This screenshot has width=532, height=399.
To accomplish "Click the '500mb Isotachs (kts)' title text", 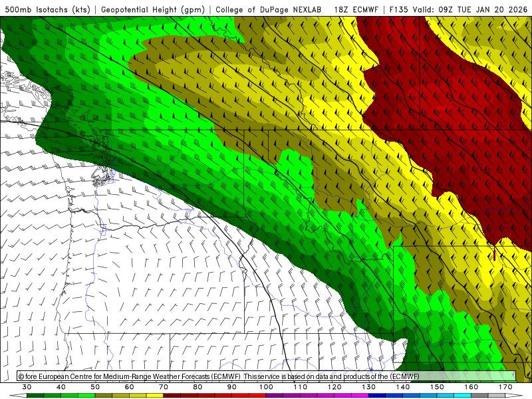I will click(47, 10).
